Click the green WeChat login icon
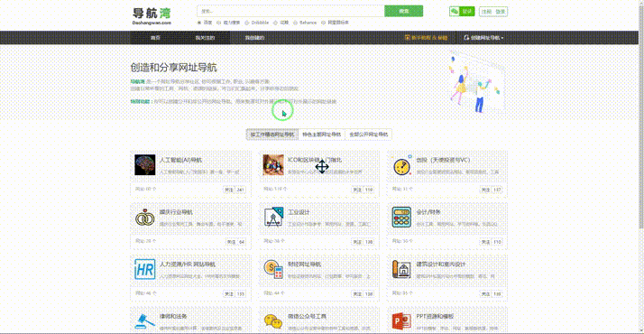644x334 pixels. tap(455, 12)
